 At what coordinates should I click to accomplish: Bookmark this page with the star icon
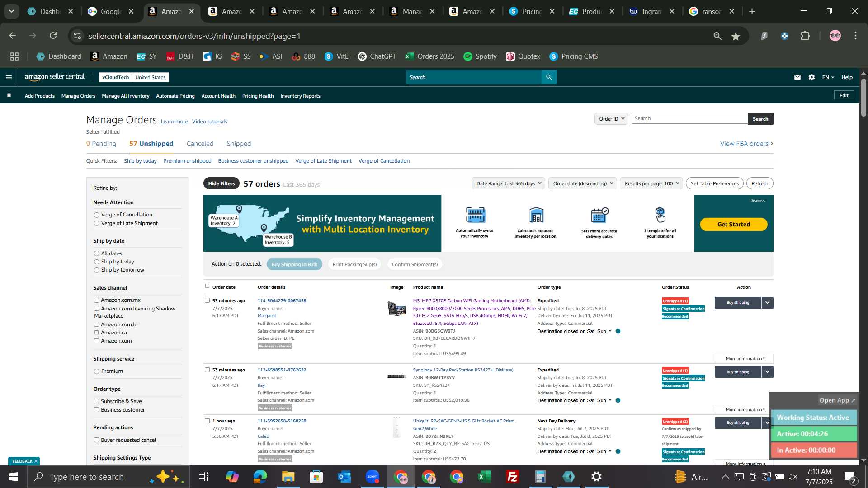(736, 36)
